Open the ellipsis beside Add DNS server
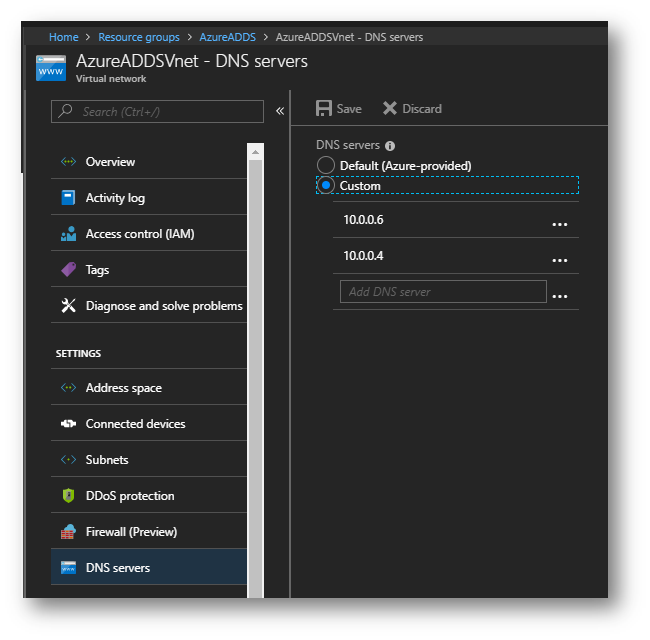This screenshot has height=640, width=650. [x=560, y=296]
